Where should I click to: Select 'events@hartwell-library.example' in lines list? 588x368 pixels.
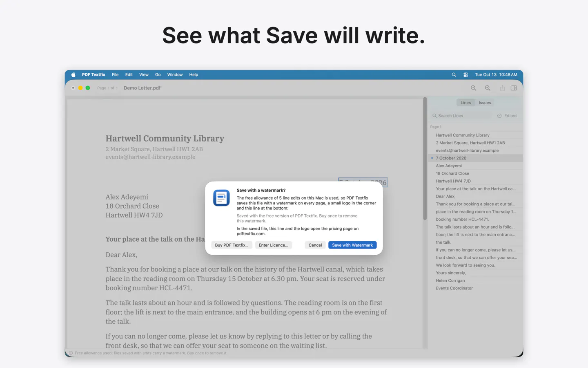(476, 150)
